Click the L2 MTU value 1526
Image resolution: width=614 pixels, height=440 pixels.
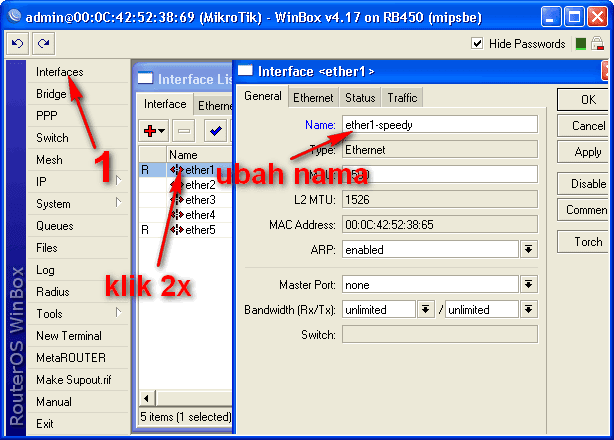(x=440, y=200)
